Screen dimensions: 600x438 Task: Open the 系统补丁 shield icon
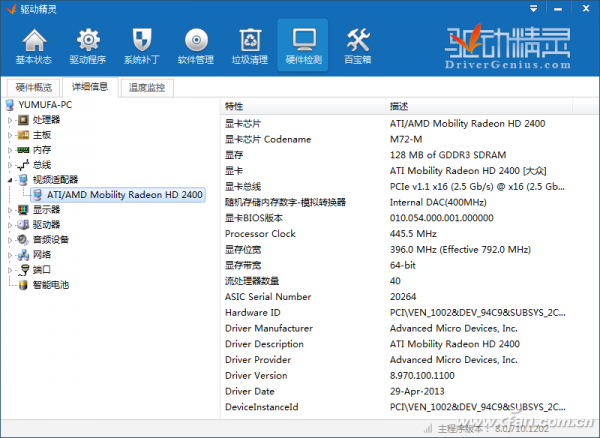[x=142, y=40]
